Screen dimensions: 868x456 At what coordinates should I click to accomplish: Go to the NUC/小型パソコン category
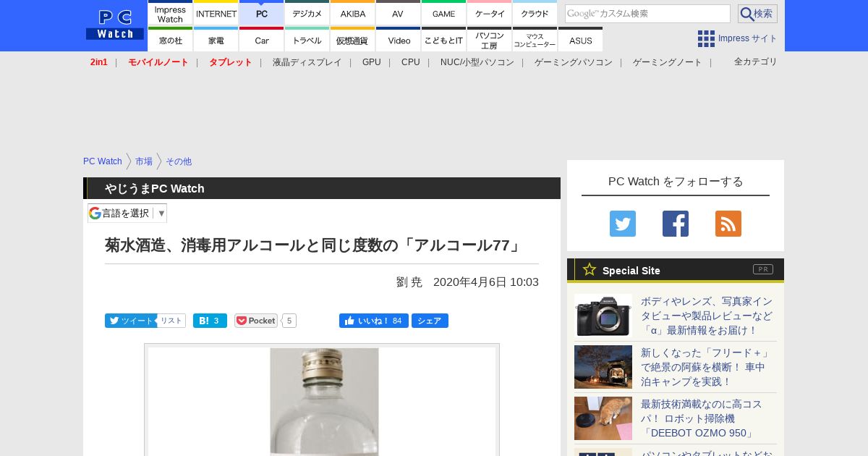tap(477, 62)
